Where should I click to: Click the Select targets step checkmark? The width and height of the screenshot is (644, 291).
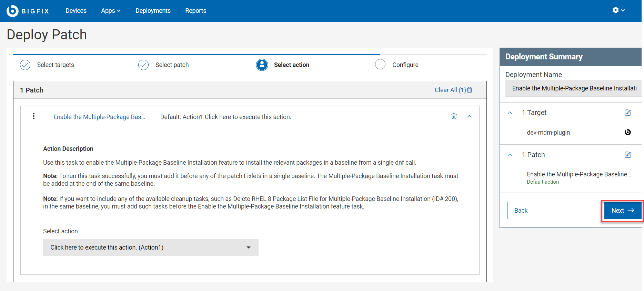[x=25, y=65]
